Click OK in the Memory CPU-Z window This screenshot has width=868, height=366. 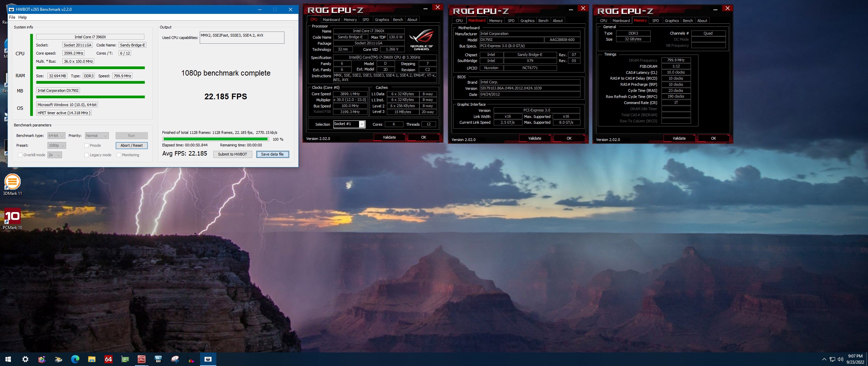[713, 138]
